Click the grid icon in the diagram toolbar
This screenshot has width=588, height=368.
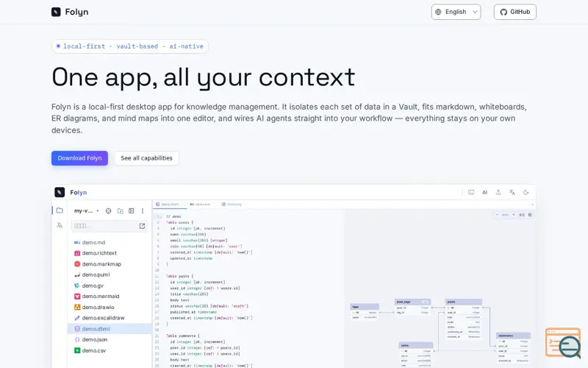point(530,215)
